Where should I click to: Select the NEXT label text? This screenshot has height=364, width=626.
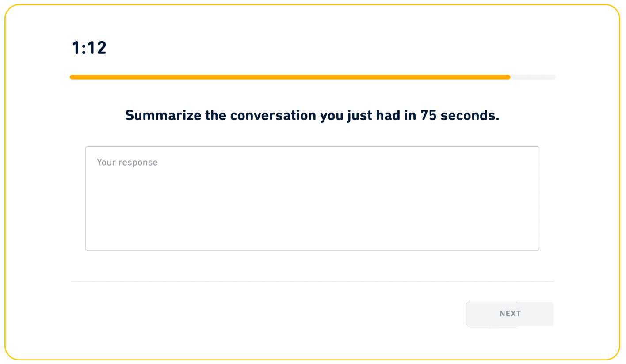pyautogui.click(x=510, y=314)
